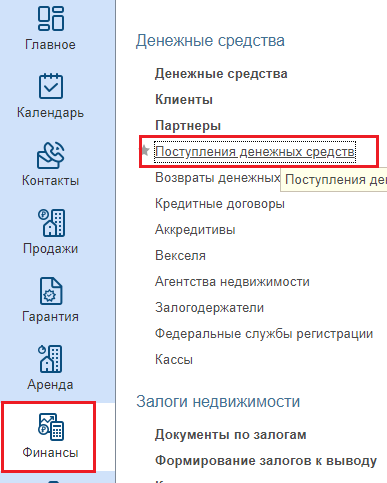387x483 pixels.
Task: Open Поступления денежных средств link
Action: tap(255, 152)
